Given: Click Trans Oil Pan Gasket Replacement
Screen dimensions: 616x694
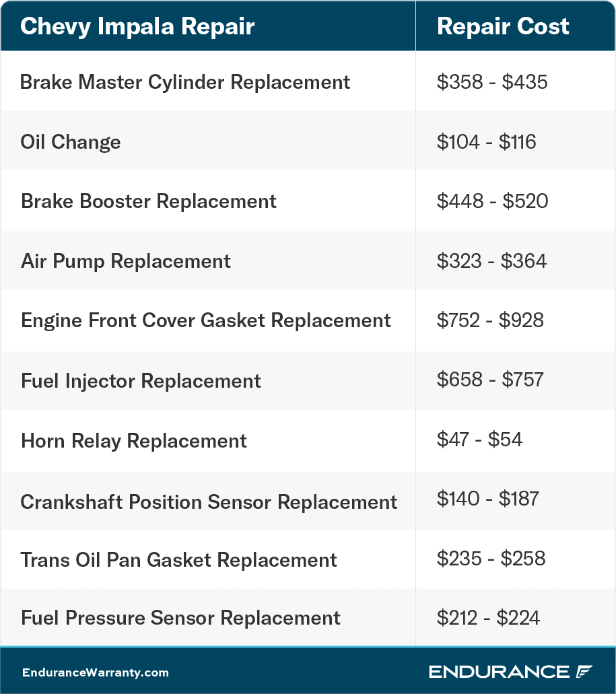Looking at the screenshot, I should (179, 560).
